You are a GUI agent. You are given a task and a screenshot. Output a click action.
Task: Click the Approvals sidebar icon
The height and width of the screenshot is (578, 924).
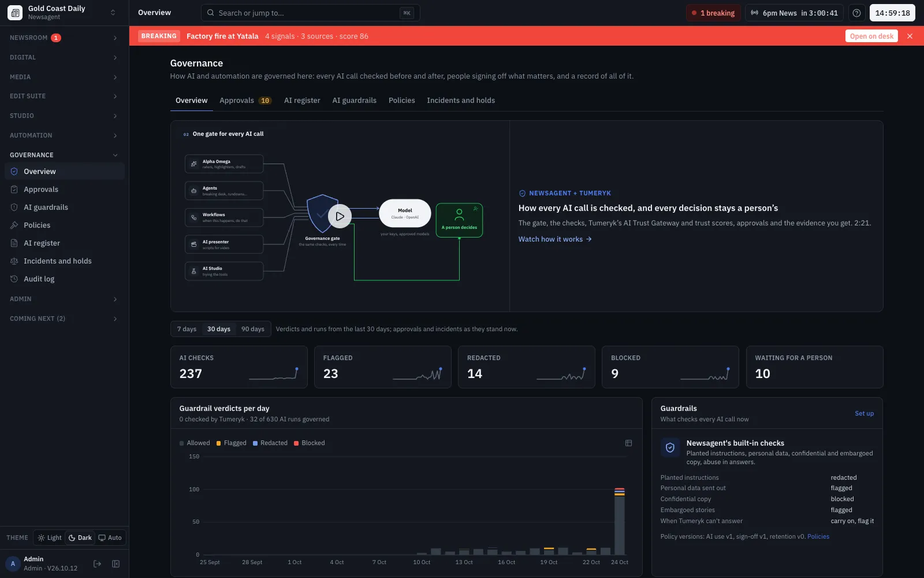(14, 189)
